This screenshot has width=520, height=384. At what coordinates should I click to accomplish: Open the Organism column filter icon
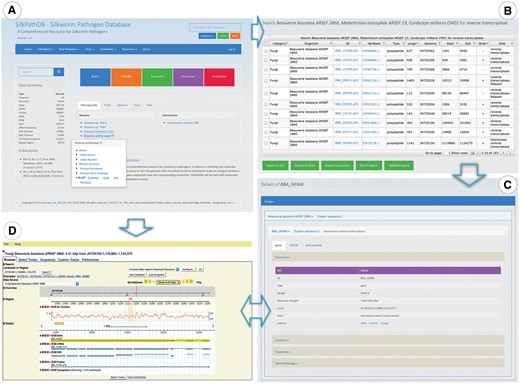pos(331,44)
